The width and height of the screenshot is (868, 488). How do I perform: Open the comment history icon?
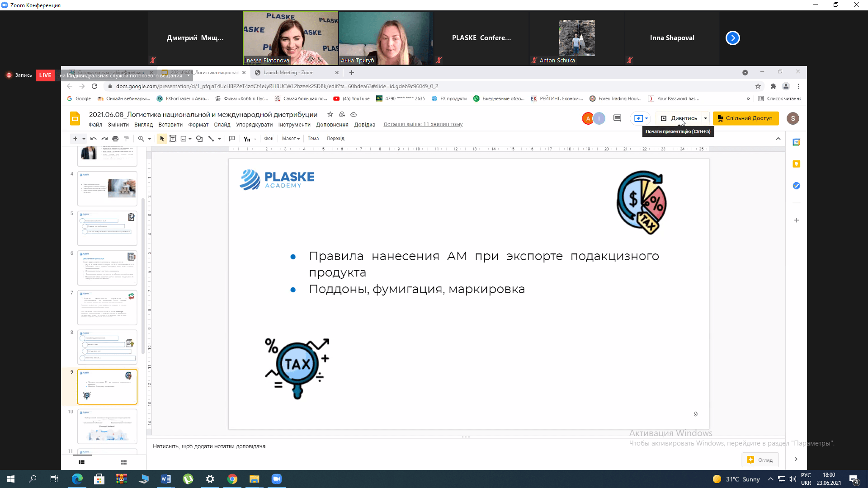coord(617,118)
